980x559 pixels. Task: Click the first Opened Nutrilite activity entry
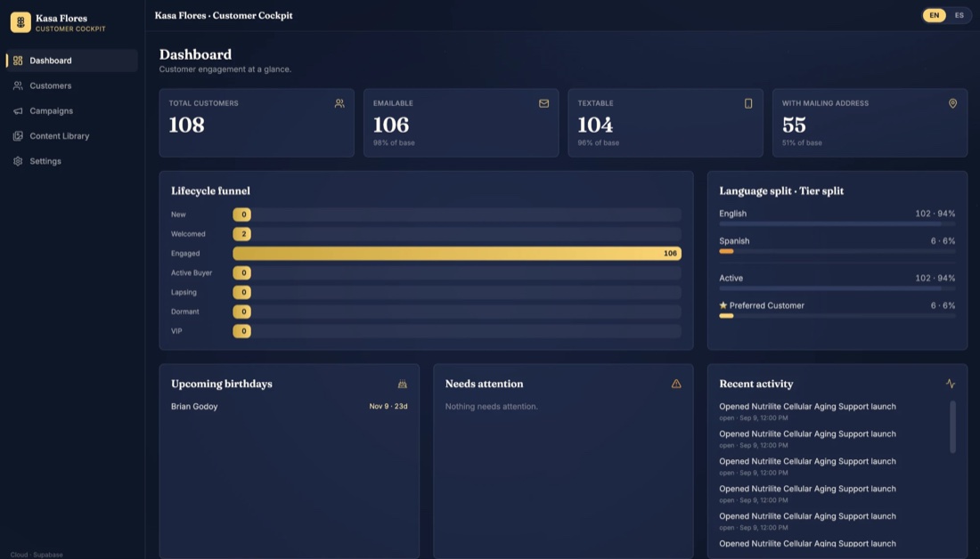point(807,411)
